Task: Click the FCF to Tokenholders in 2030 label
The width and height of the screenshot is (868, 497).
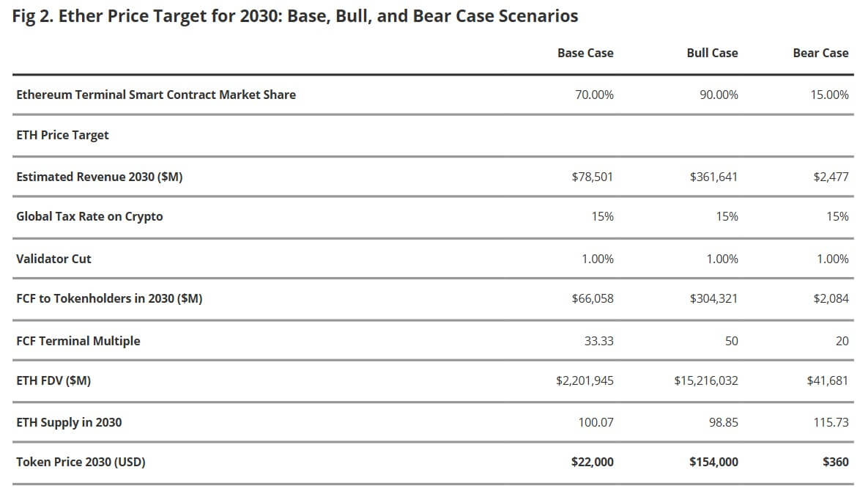Action: point(109,298)
